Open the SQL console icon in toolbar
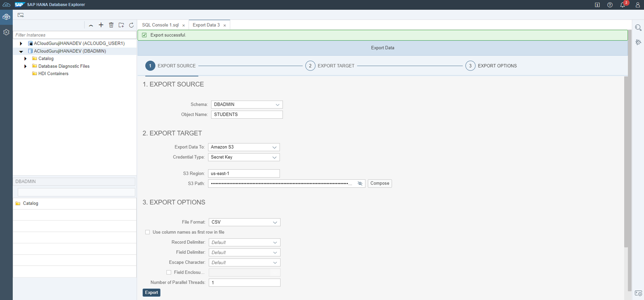 [x=21, y=15]
